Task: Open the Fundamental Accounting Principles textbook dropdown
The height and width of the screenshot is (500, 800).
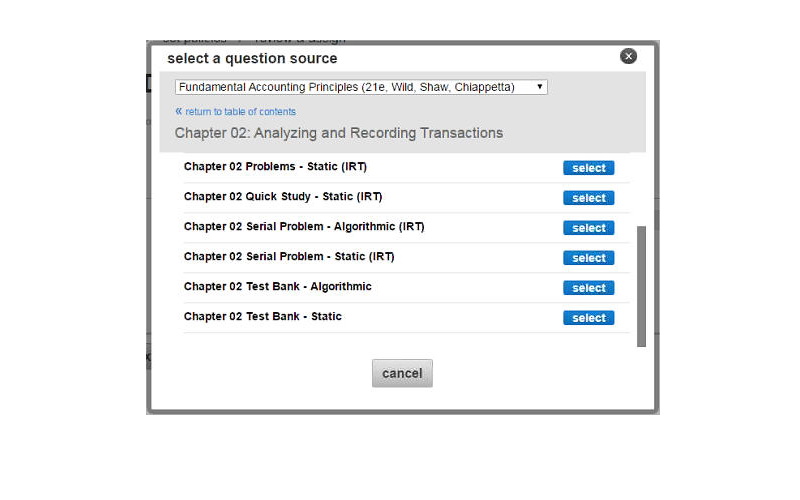Action: coord(361,87)
